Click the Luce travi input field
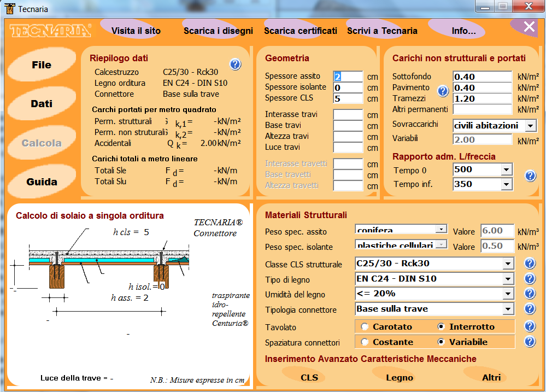The height and width of the screenshot is (392, 546). pos(348,148)
